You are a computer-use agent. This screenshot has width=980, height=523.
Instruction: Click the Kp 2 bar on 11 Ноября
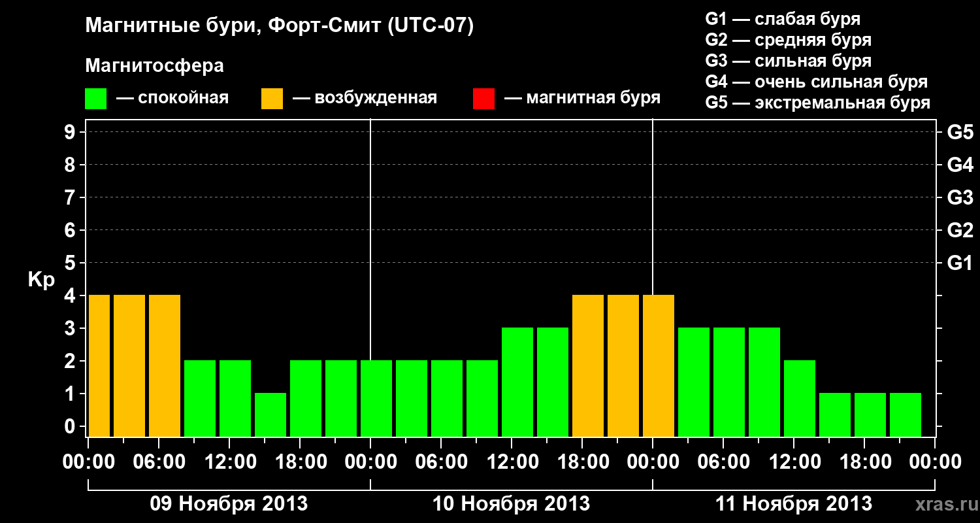[800, 398]
